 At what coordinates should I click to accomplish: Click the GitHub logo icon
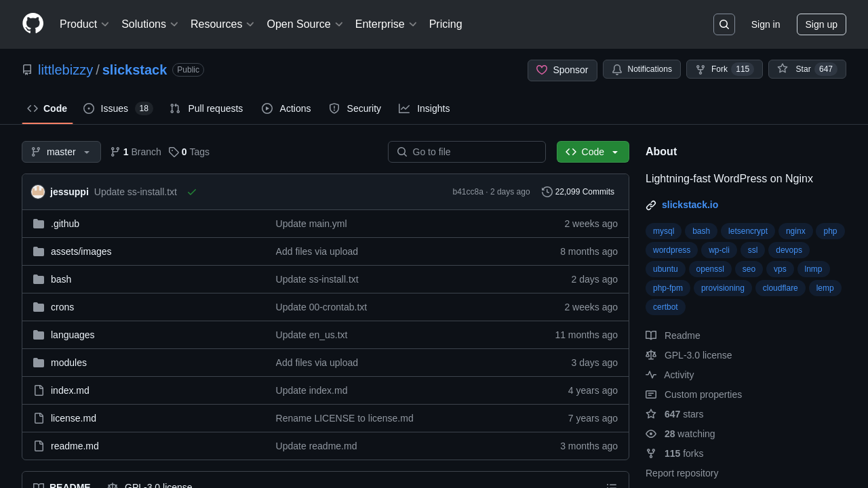point(33,24)
